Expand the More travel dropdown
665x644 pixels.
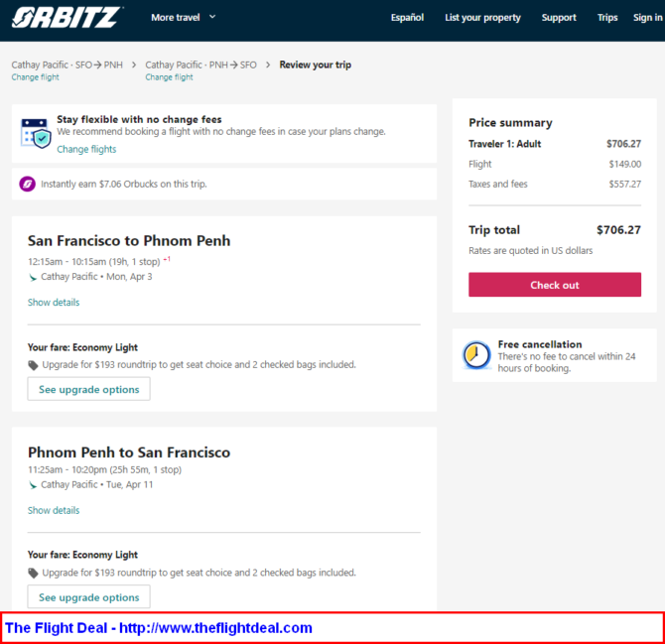click(184, 18)
